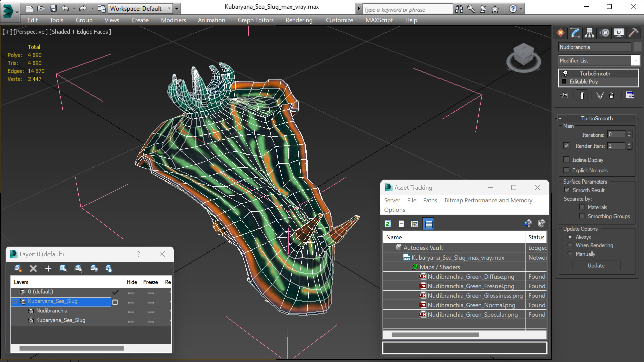Click Remove Modifier trash icon
644x362 pixels.
(611, 96)
